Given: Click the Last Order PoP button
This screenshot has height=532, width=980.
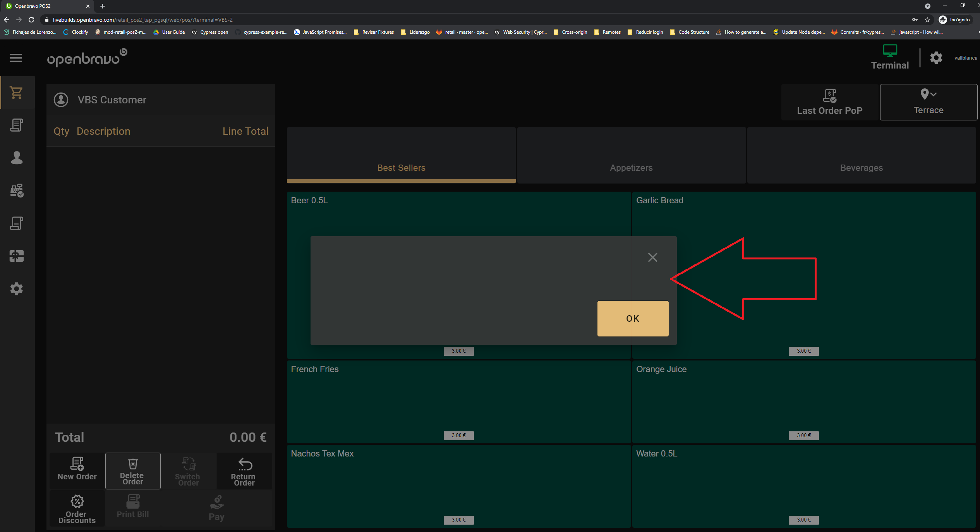Looking at the screenshot, I should point(829,102).
